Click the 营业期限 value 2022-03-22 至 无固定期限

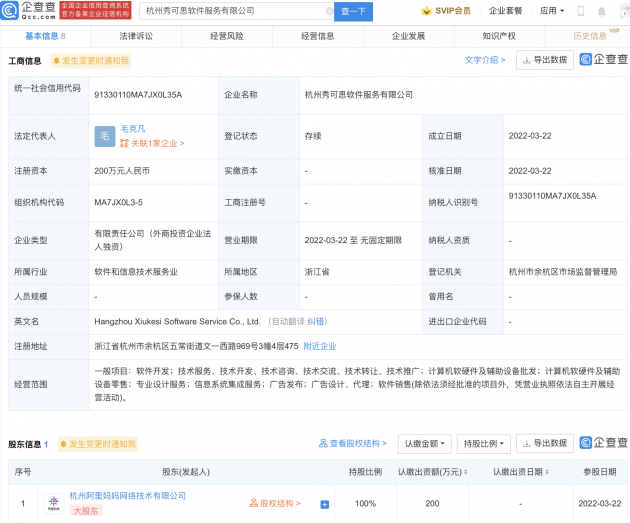pos(353,241)
